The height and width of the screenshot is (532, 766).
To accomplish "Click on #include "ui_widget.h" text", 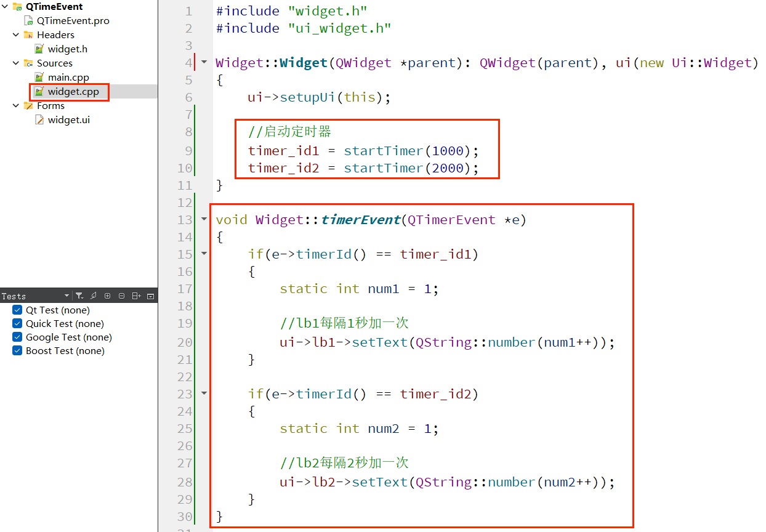I will pyautogui.click(x=304, y=28).
